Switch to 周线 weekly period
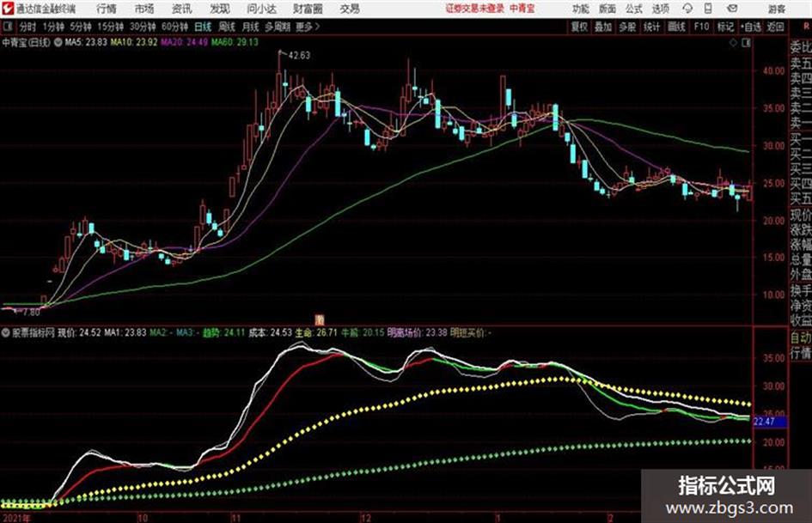812x523 pixels. 227,27
